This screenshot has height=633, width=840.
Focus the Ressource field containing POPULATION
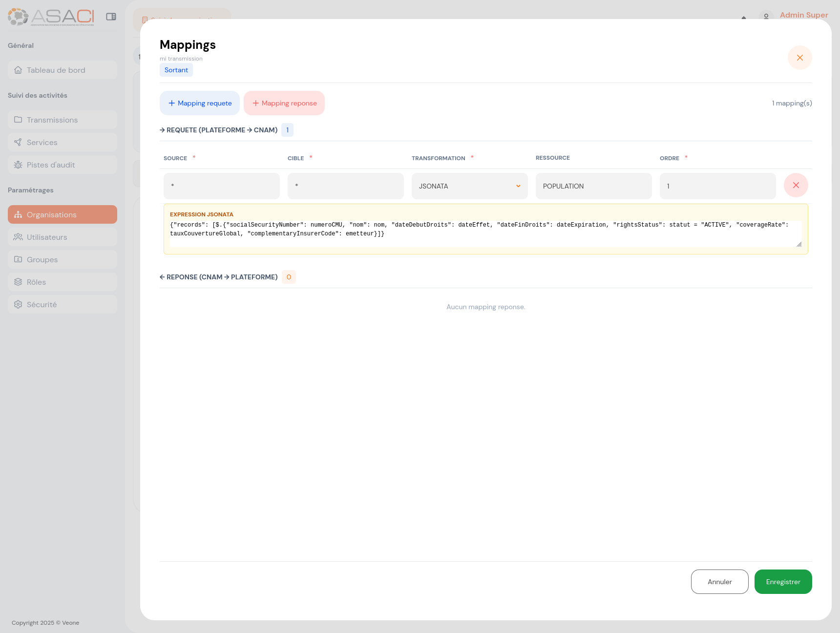[593, 186]
